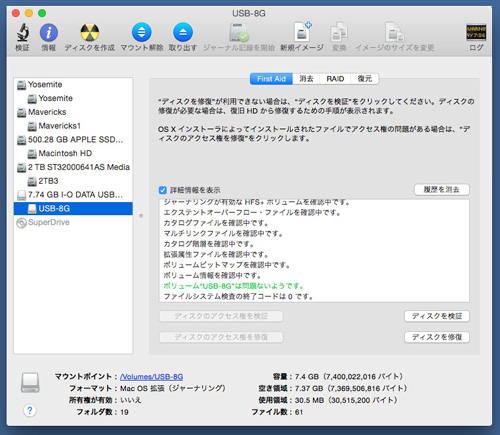
Task: Click Verify Disk Permissions (アクセス権を検証) button
Action: (x=221, y=316)
